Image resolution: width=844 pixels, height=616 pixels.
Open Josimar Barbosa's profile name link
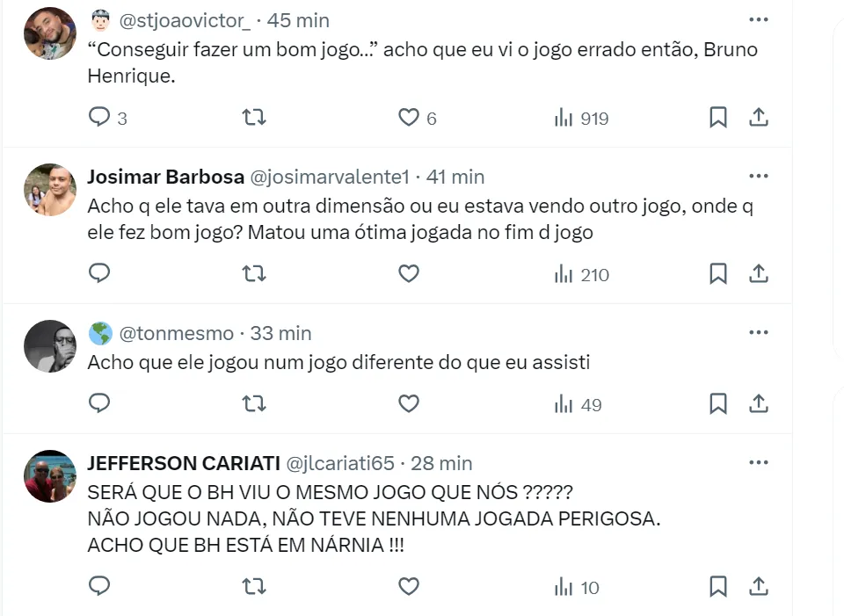[165, 177]
